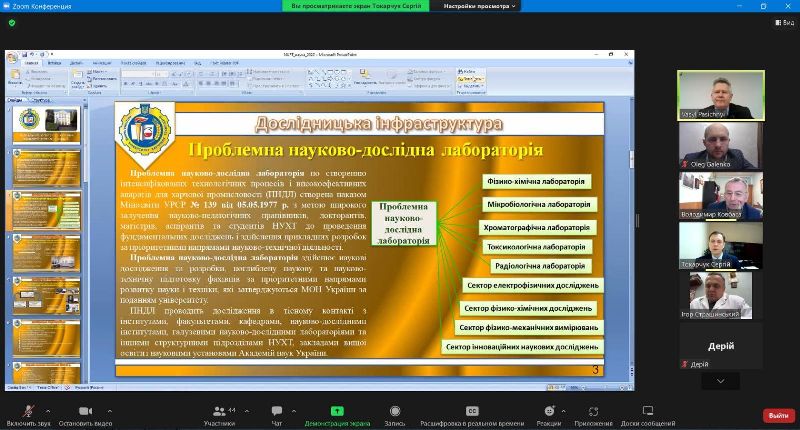Click Радіологічна лабораторія box
The image size is (800, 430).
click(540, 266)
